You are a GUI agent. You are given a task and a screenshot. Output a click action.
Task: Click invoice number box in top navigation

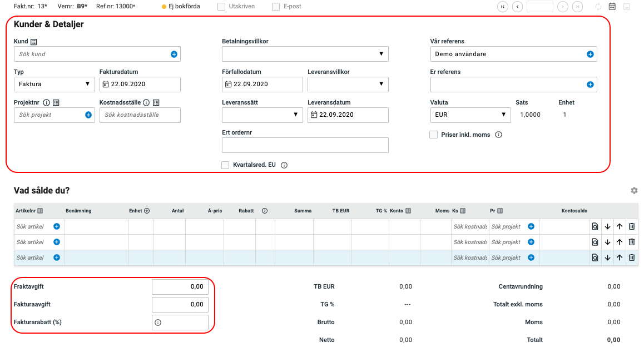pos(539,7)
